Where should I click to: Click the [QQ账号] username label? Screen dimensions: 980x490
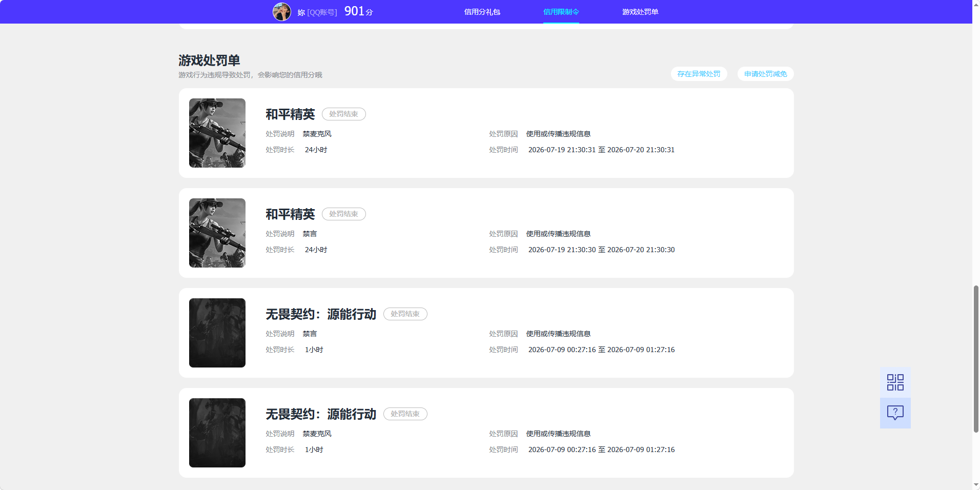coord(322,12)
